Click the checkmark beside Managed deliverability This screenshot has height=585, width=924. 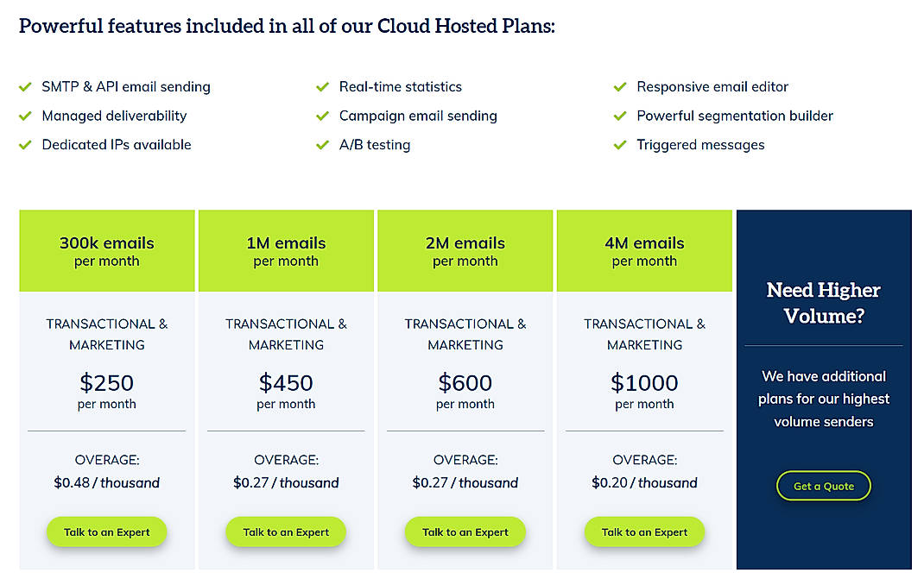(25, 116)
